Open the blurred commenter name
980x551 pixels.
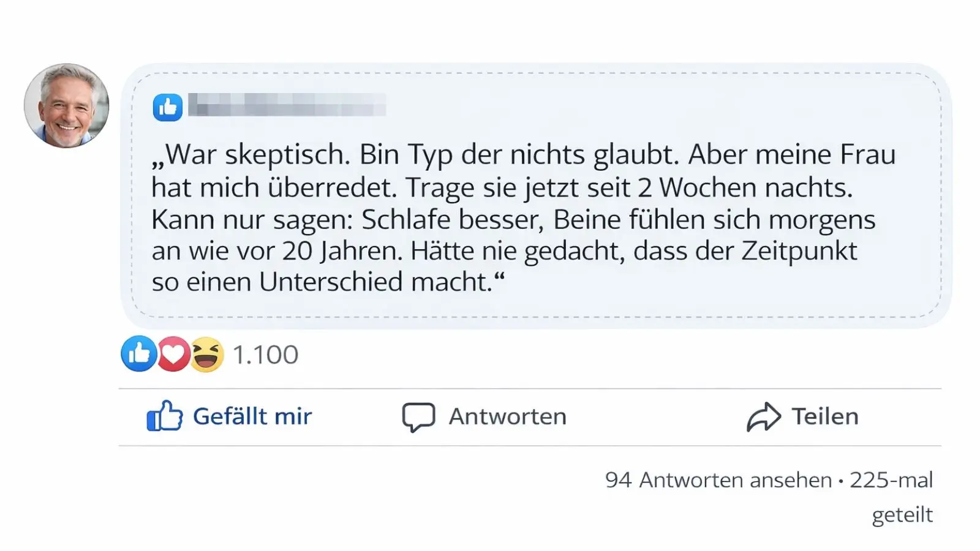pyautogui.click(x=287, y=105)
